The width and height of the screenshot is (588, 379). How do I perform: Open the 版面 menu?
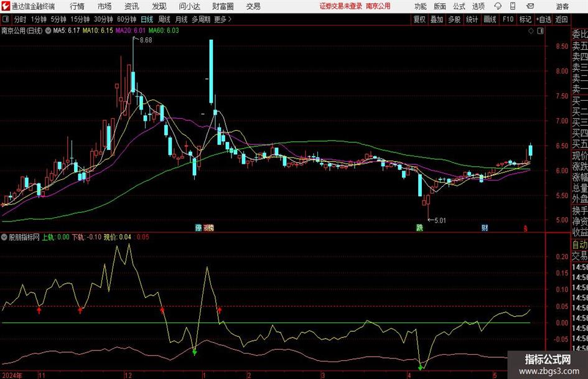(440, 6)
